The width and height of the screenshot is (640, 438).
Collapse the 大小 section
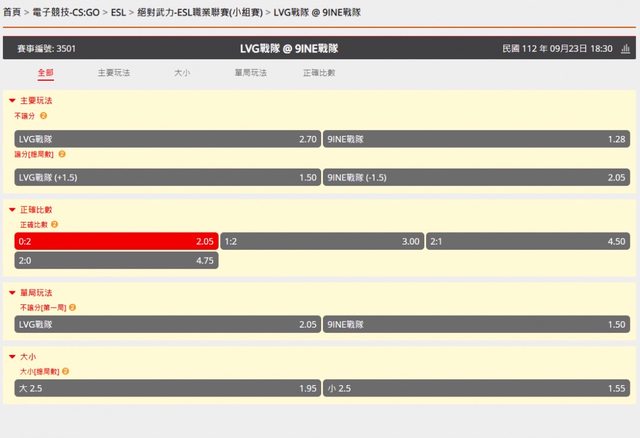[x=12, y=355]
